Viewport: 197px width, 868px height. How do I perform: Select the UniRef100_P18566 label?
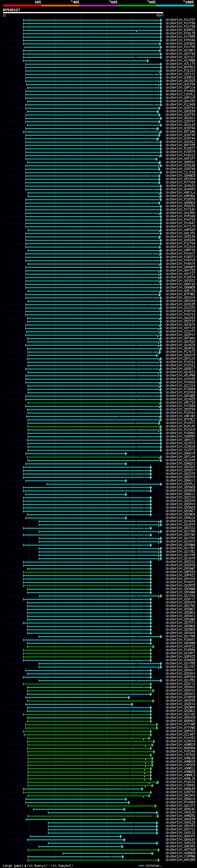tap(180, 650)
